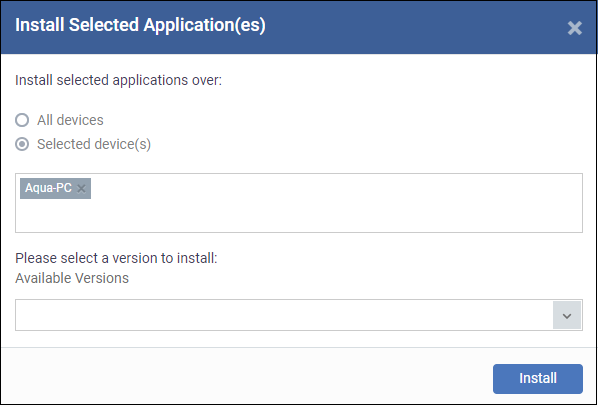
Task: Click empty space beside Aqua-PC tag
Action: (x=336, y=188)
